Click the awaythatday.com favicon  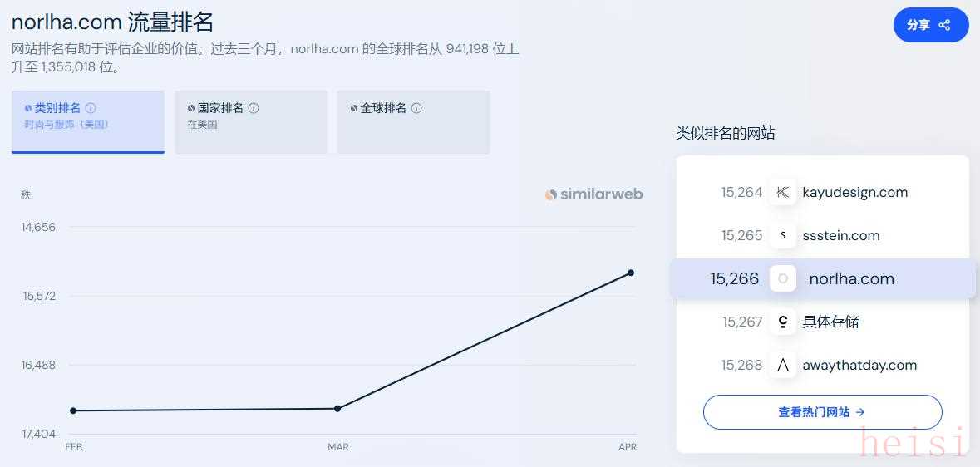[782, 365]
